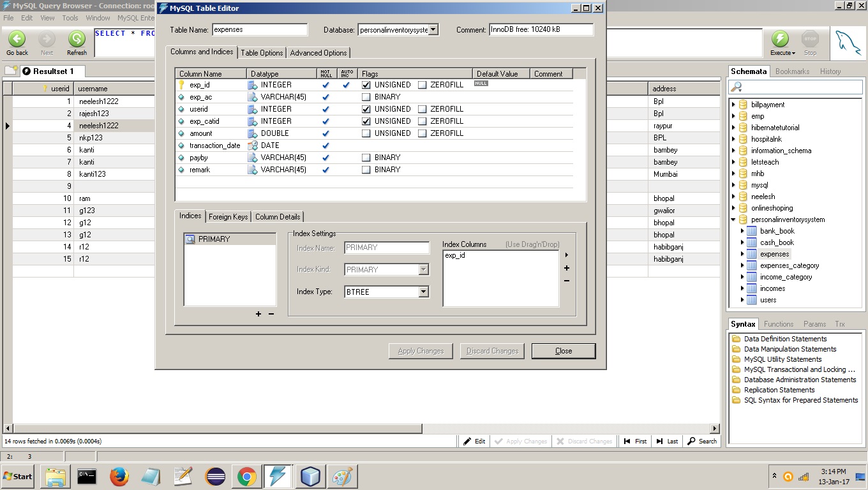Toggle UNSIGNED flag for amount
868x490 pixels.
coord(366,133)
